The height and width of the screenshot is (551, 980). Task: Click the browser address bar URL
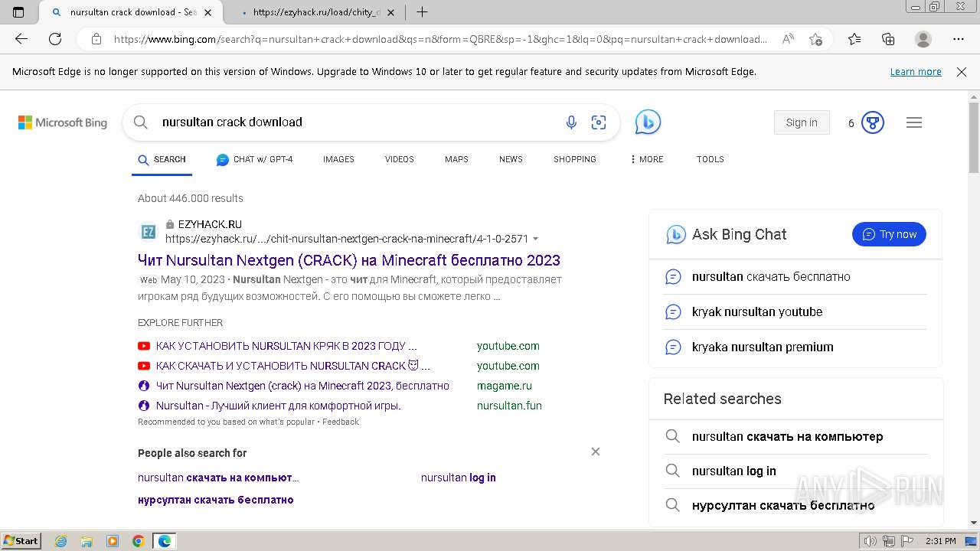(x=440, y=39)
